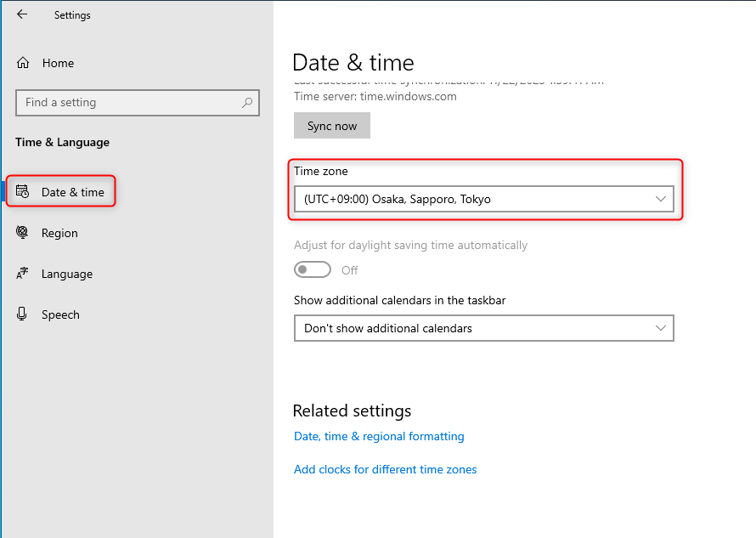The width and height of the screenshot is (756, 538).
Task: Click into the Find a setting field
Action: pos(127,103)
